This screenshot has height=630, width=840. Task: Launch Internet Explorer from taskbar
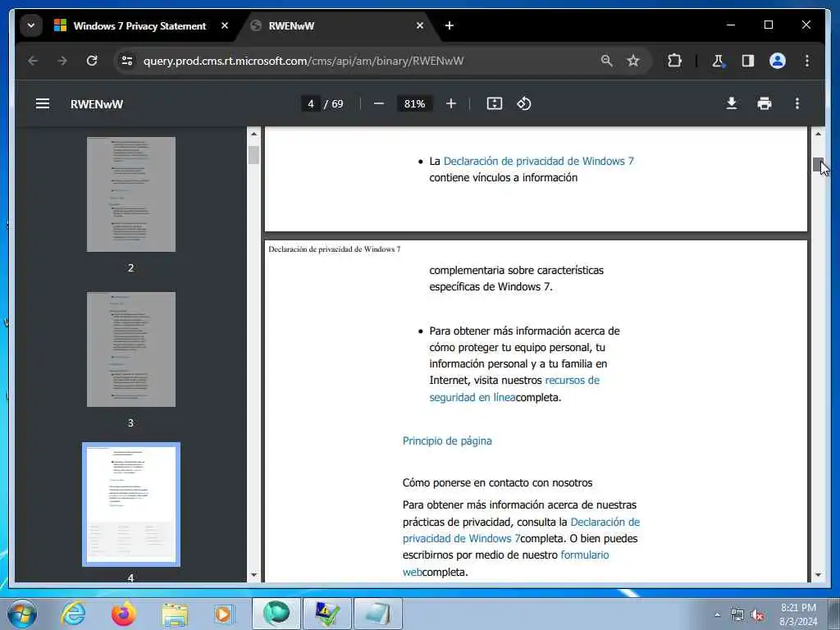click(x=73, y=614)
